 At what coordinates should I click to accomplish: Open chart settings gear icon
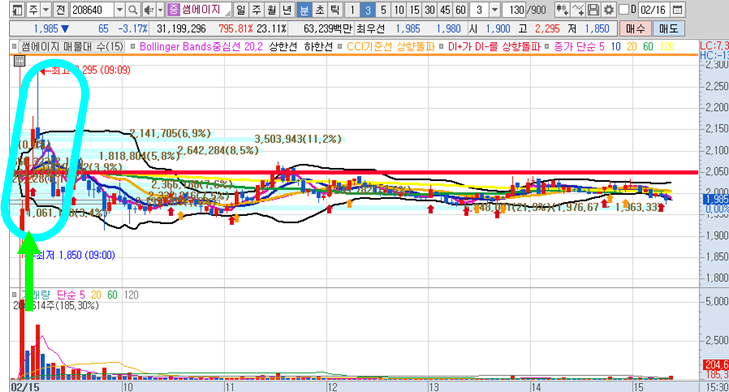pyautogui.click(x=609, y=9)
